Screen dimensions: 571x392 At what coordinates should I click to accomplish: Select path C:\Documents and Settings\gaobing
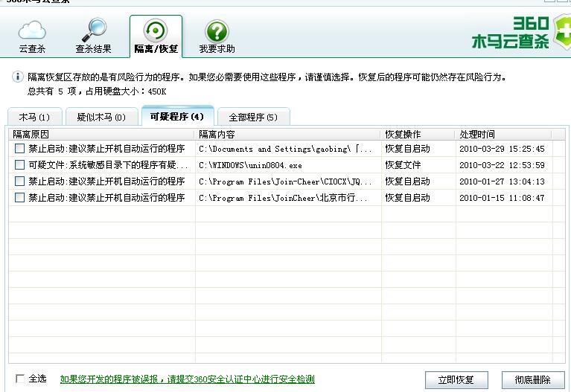pyautogui.click(x=285, y=149)
